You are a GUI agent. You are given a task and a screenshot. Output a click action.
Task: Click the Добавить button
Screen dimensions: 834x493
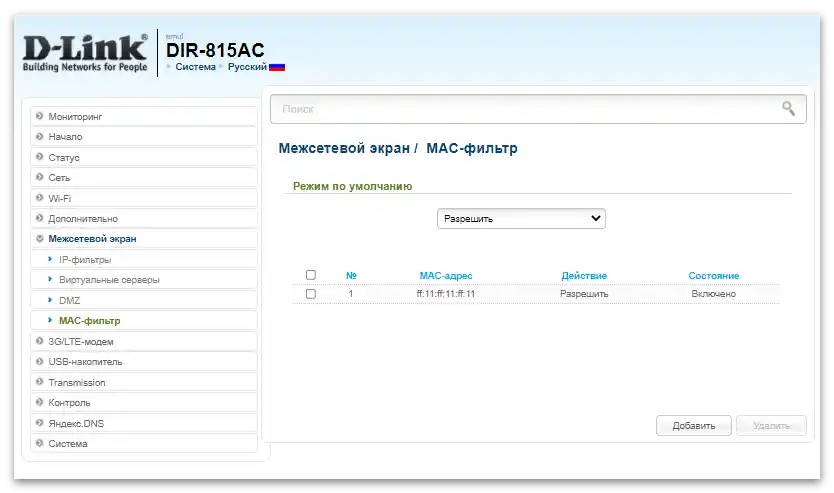(x=694, y=425)
